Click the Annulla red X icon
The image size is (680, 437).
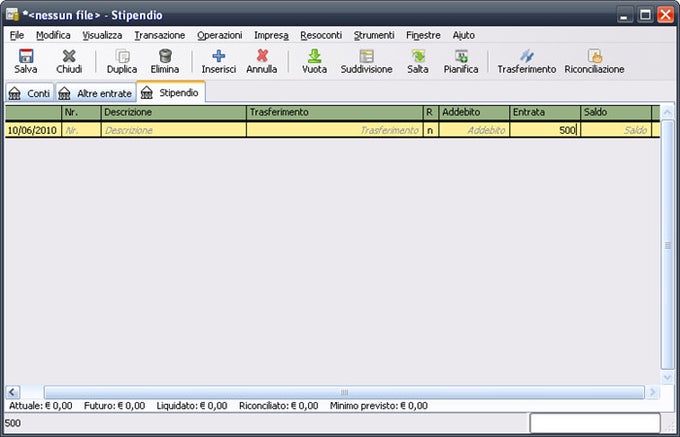[x=262, y=56]
